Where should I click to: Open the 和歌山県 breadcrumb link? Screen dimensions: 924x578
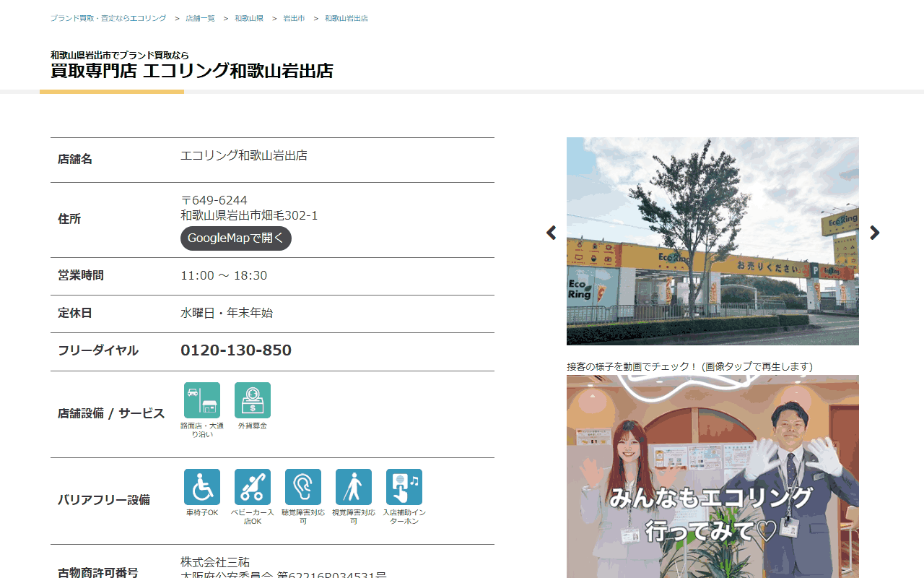(249, 18)
